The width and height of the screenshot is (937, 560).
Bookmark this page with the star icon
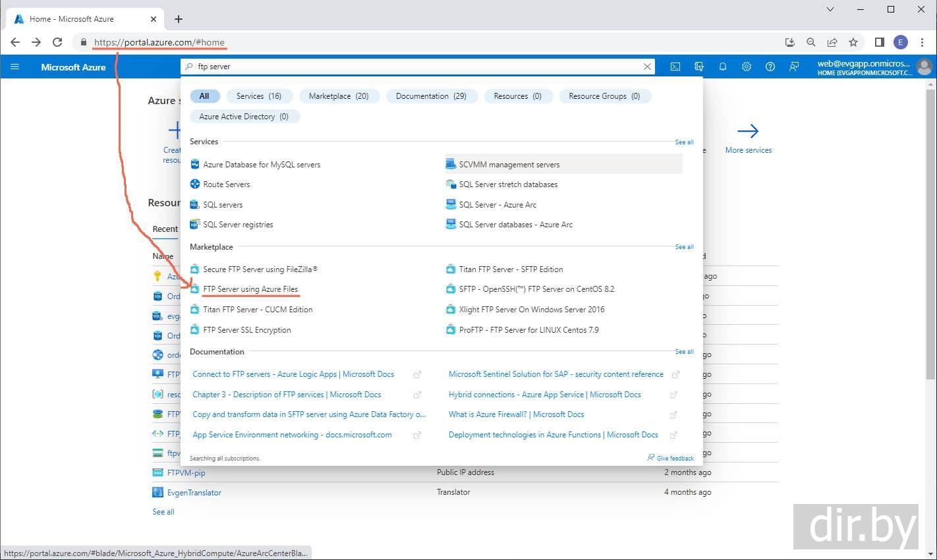(853, 42)
